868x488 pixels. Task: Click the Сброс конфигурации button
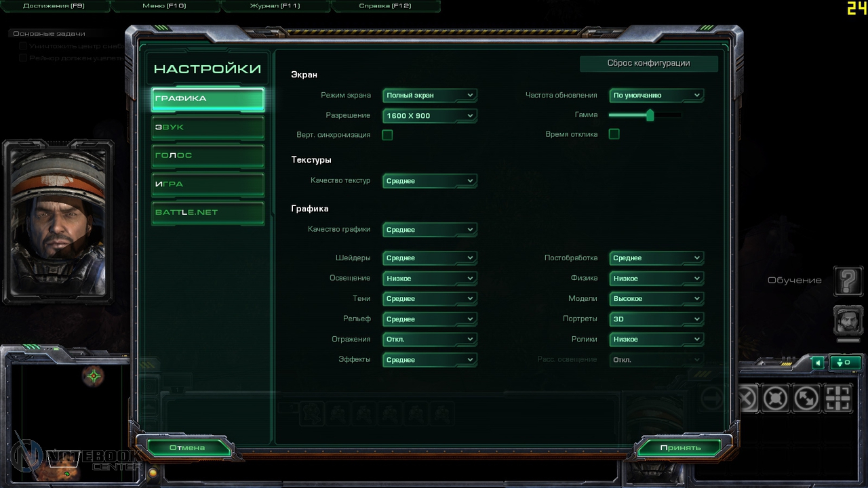pyautogui.click(x=648, y=64)
